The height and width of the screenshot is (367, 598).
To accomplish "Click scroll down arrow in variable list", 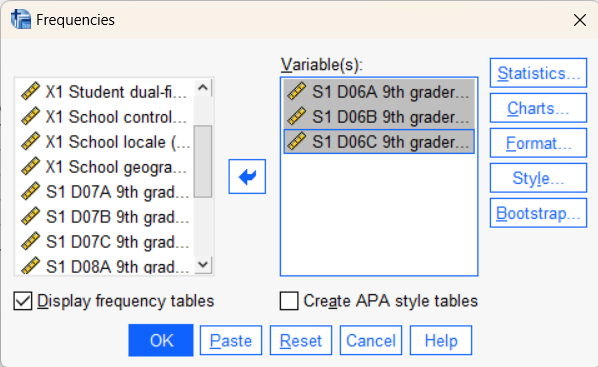I will (203, 264).
